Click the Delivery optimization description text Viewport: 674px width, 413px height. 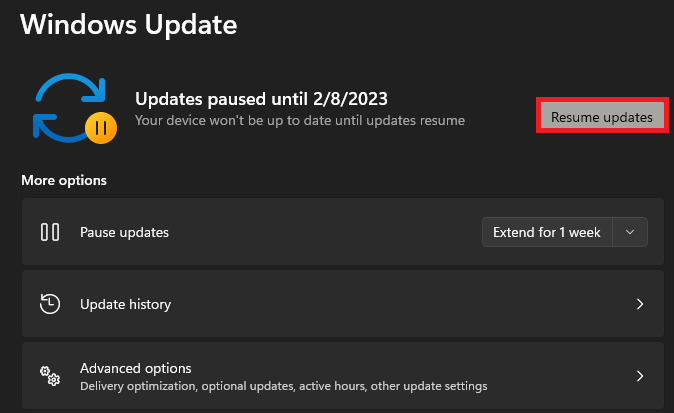283,386
